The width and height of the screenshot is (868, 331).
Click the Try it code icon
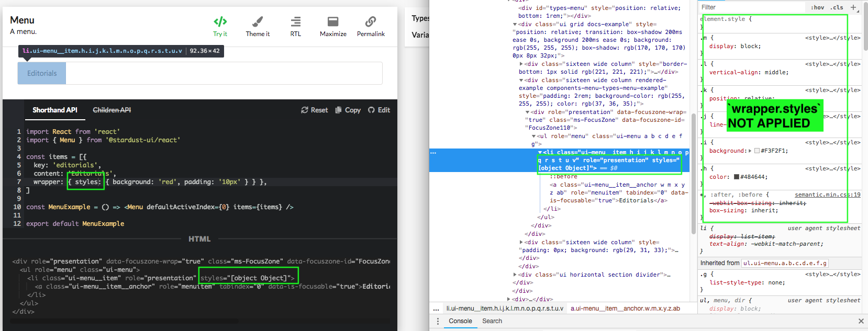[220, 21]
